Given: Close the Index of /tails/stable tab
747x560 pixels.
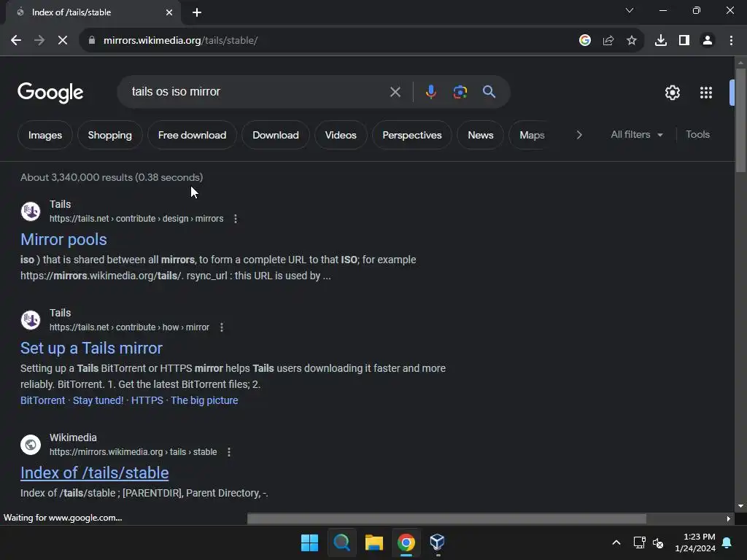Looking at the screenshot, I should (x=169, y=12).
